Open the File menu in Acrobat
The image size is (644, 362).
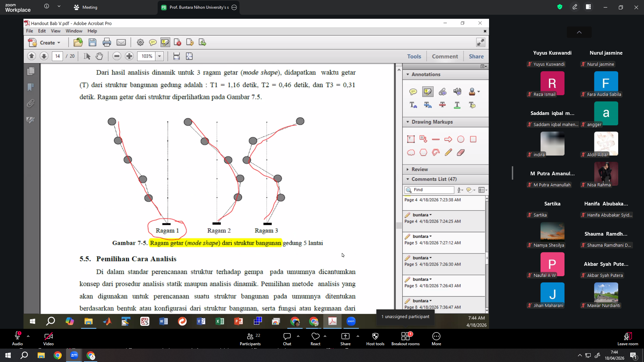point(30,31)
